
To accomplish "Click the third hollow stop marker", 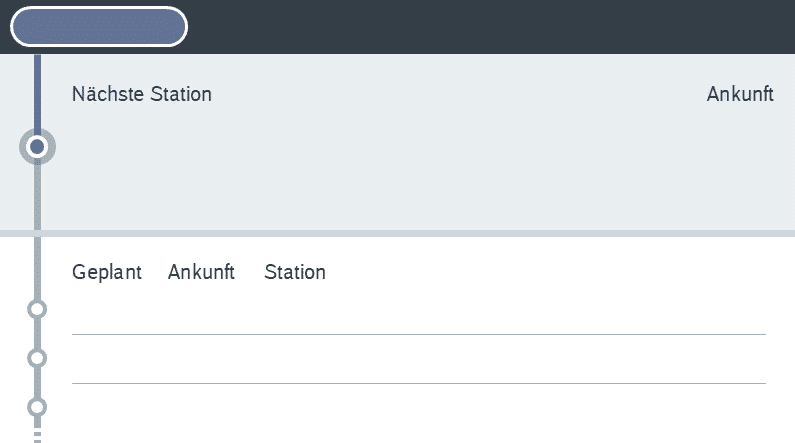I will [x=37, y=407].
